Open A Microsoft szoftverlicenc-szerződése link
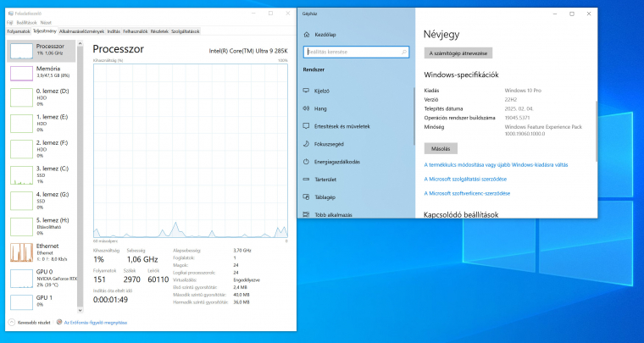644x343 pixels. pos(468,193)
